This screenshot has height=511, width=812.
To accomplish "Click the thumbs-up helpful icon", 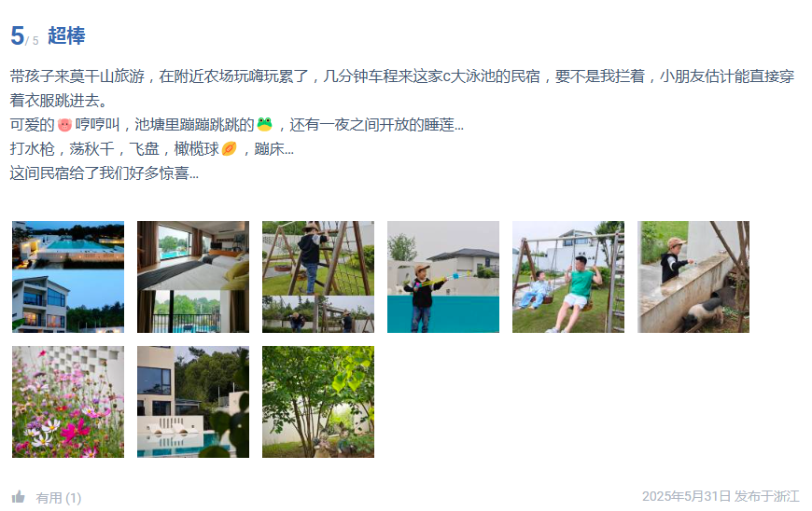I will 18,497.
